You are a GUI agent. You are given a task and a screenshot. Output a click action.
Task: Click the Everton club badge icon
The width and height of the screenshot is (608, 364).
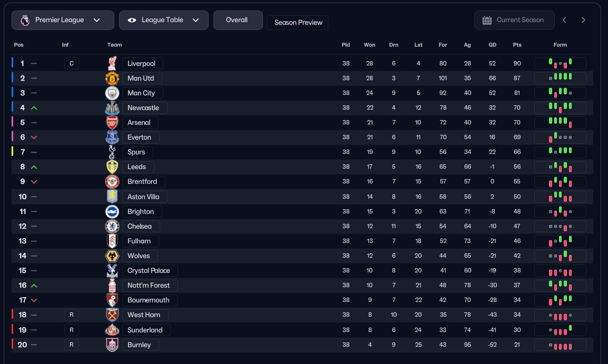[x=112, y=137]
